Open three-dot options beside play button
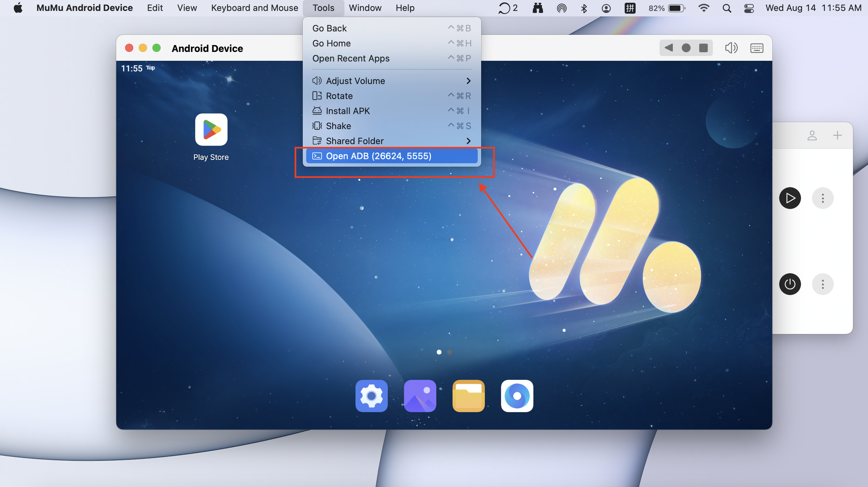Image resolution: width=868 pixels, height=487 pixels. pos(823,198)
